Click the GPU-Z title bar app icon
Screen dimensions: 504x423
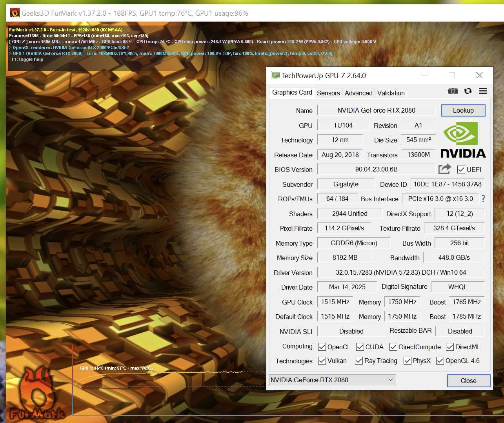(275, 75)
